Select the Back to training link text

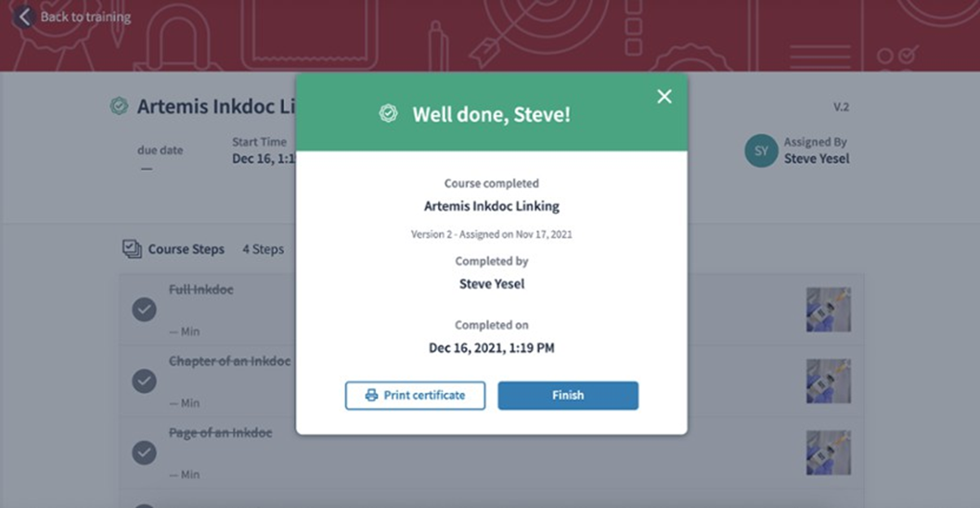pos(85,17)
